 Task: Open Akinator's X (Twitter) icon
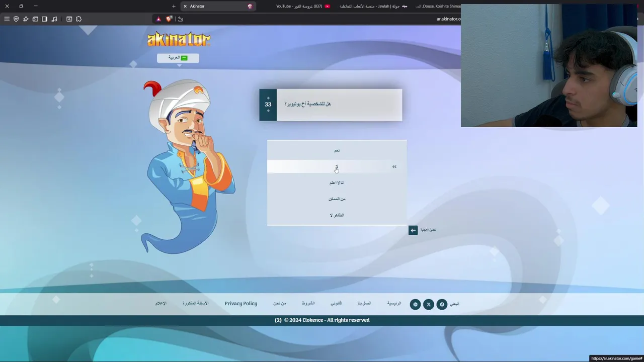coord(429,304)
